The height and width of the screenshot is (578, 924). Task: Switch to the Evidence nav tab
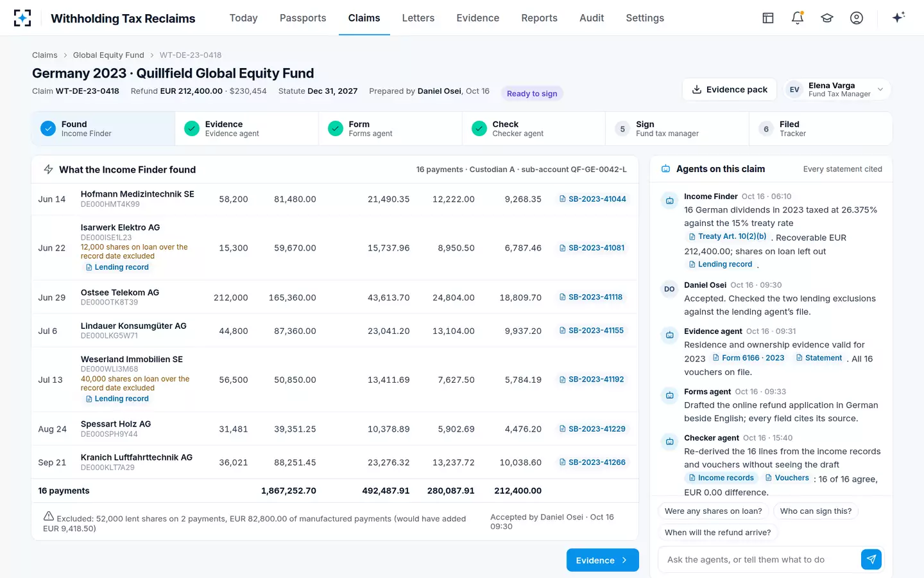pyautogui.click(x=478, y=18)
